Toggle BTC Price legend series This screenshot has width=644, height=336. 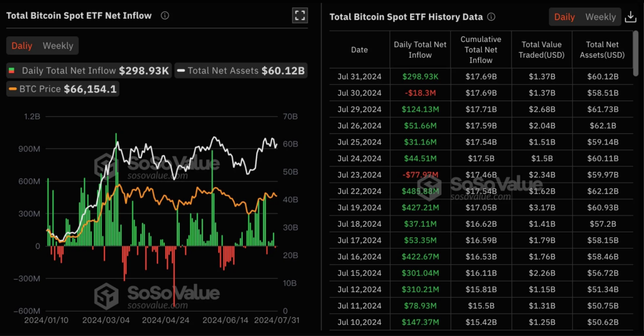click(x=62, y=89)
